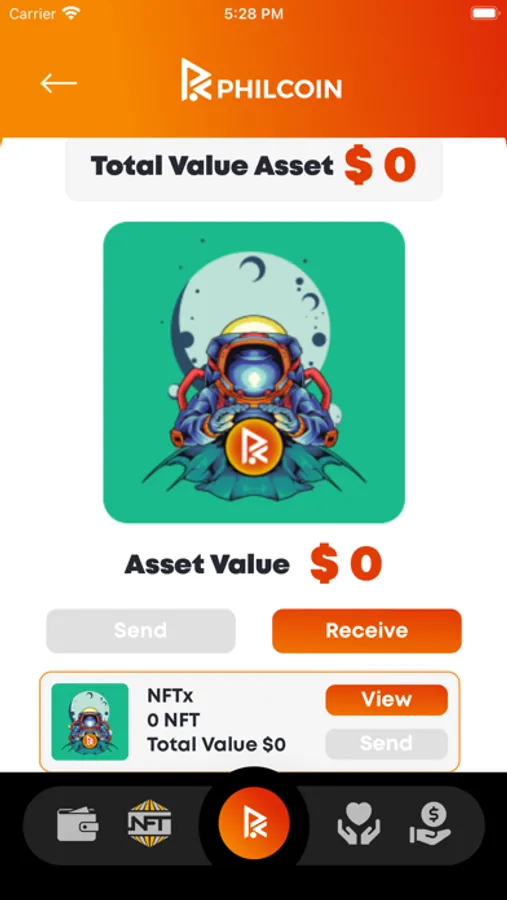Tap the Asset Value $0 amount
The image size is (507, 900).
[346, 564]
